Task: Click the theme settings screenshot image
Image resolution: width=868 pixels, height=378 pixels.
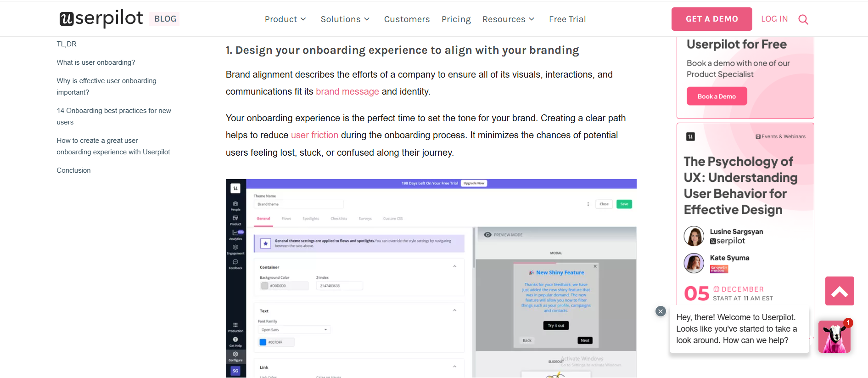Action: (x=431, y=278)
